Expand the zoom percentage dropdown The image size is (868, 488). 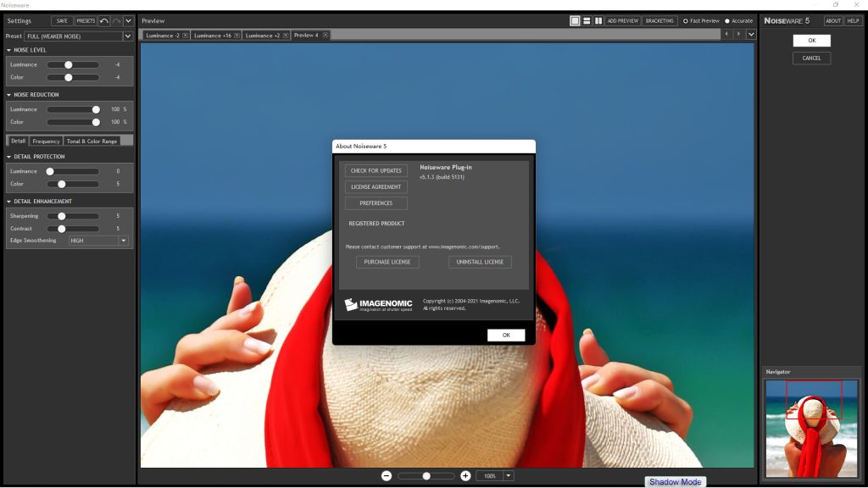click(x=509, y=476)
